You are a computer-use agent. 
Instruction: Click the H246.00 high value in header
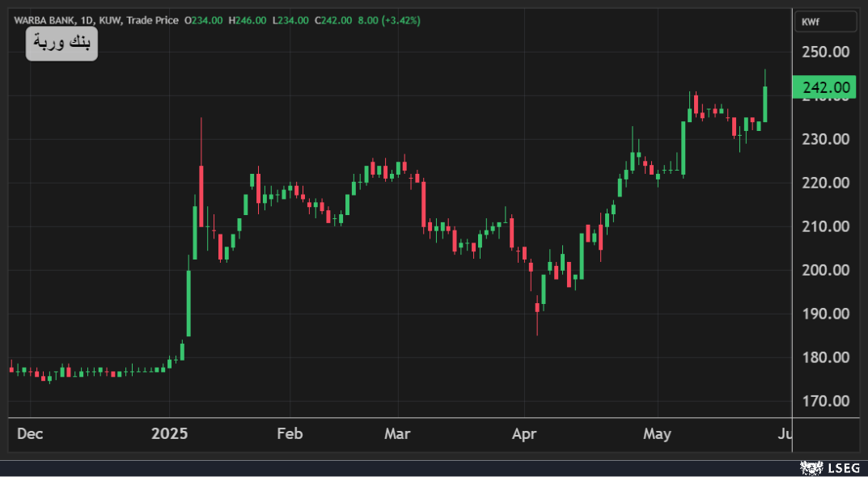pos(249,20)
